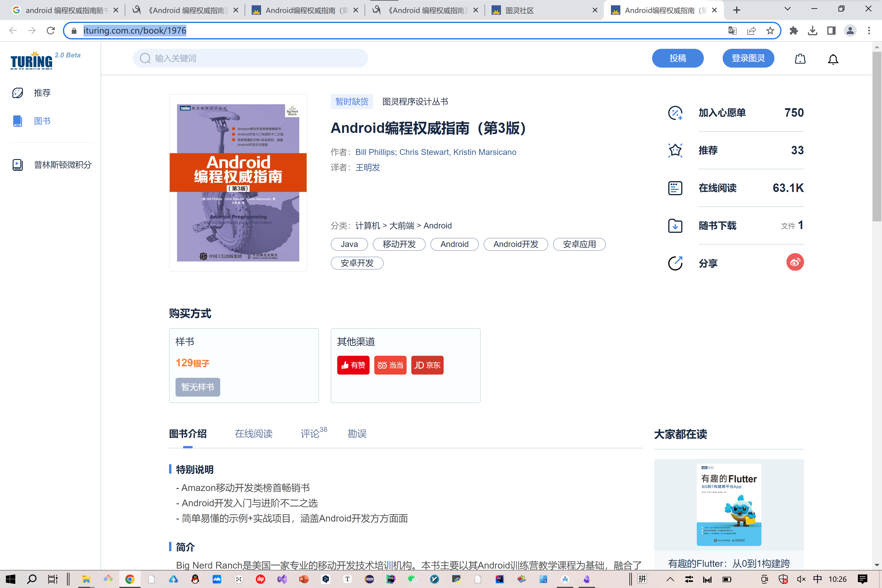Click author link Bill Phillips
Viewport: 882px width, 588px height.
[375, 152]
